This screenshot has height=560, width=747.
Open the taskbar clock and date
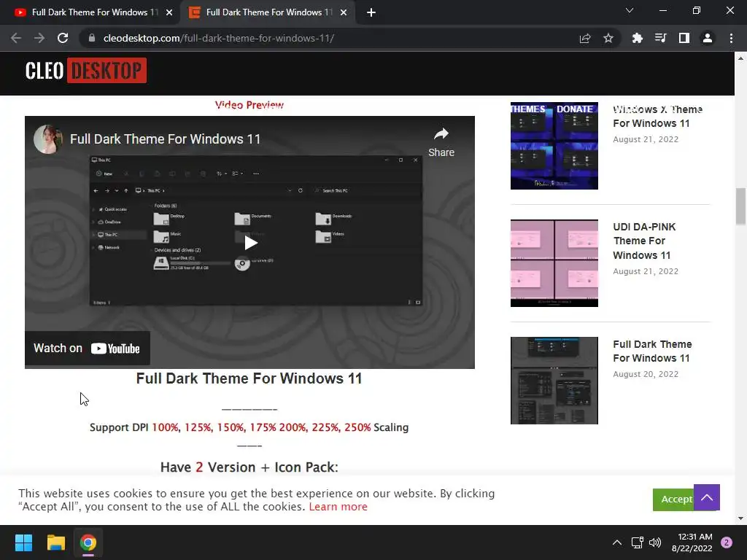692,542
